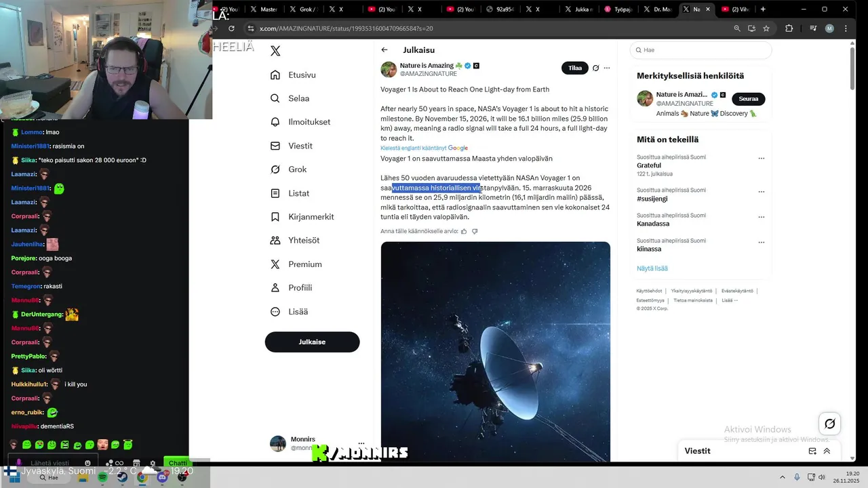Open Lisää more menu in sidebar
Image resolution: width=868 pixels, height=488 pixels.
(288, 311)
